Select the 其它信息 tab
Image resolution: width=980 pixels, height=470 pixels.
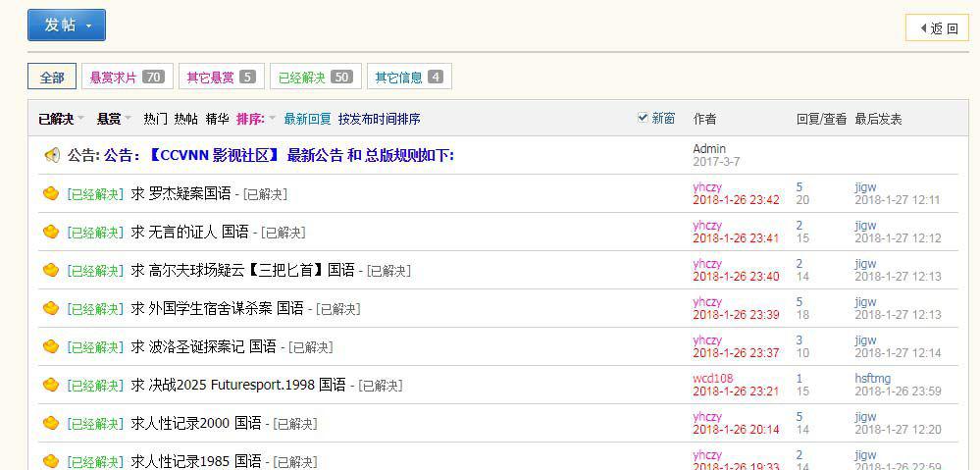click(409, 77)
